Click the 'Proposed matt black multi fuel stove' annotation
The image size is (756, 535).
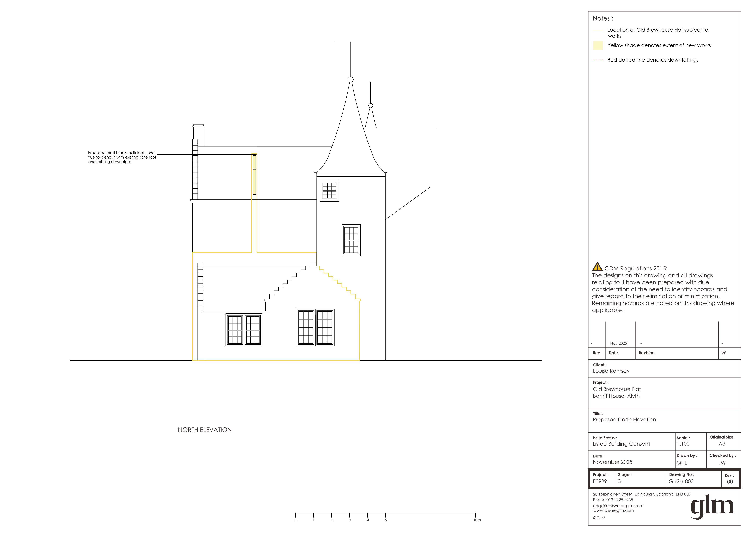click(x=122, y=157)
